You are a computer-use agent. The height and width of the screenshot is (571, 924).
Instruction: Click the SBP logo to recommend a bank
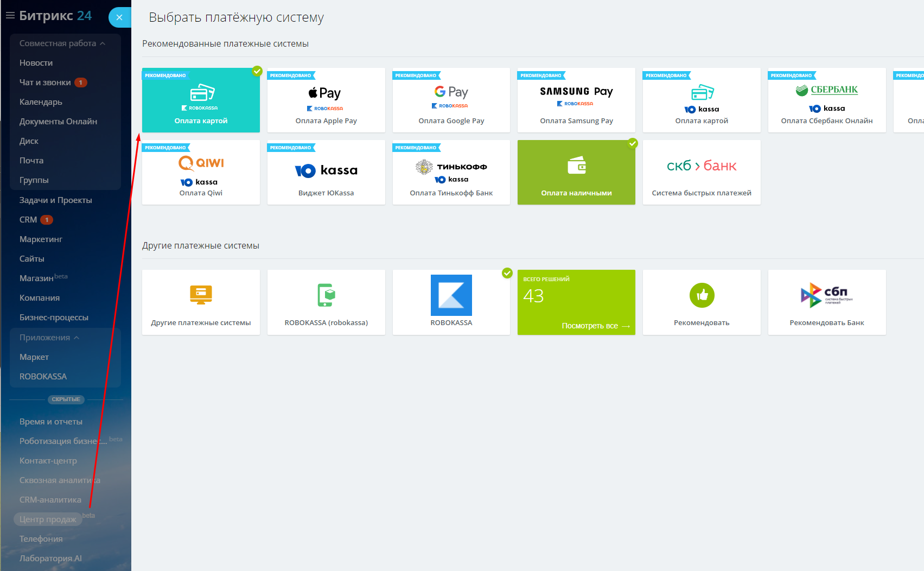(x=827, y=295)
